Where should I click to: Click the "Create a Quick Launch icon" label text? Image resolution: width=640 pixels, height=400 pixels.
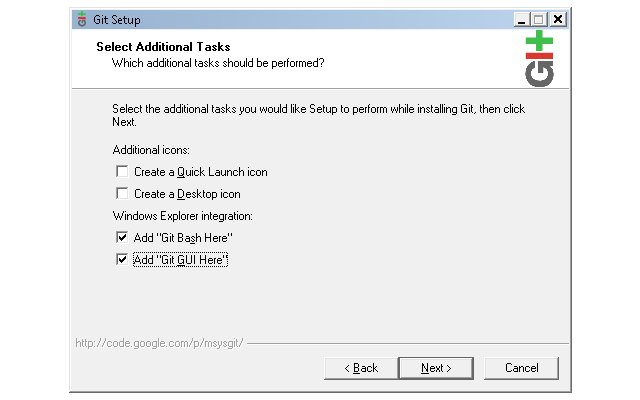point(201,172)
